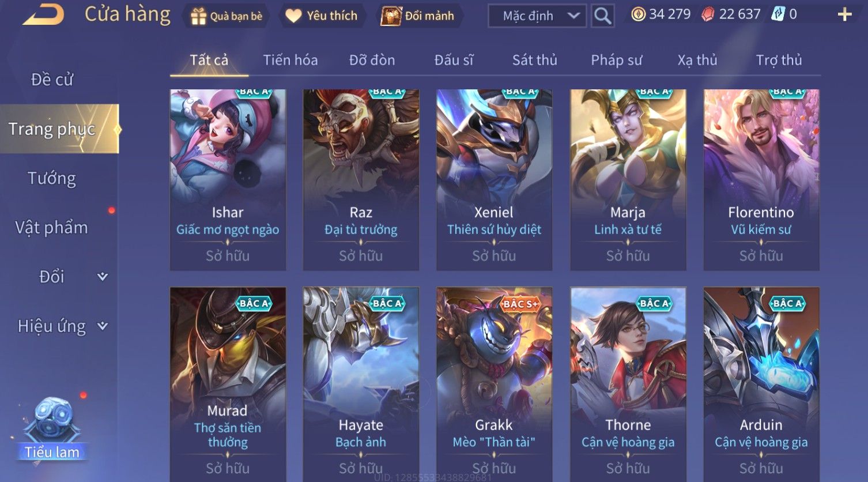This screenshot has width=868, height=482.
Task: Tap the red ruby currency icon
Action: 707,14
